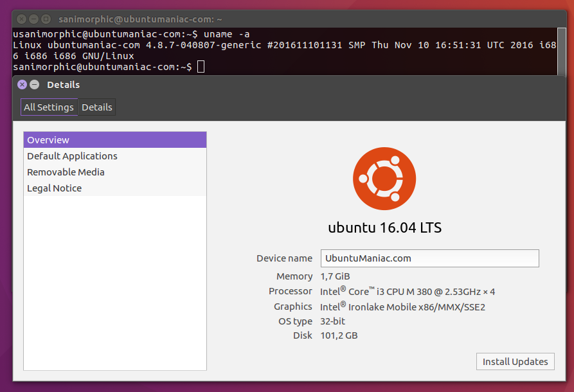Image resolution: width=574 pixels, height=392 pixels.
Task: Click the terminal vertical scrollbar
Action: [562, 51]
